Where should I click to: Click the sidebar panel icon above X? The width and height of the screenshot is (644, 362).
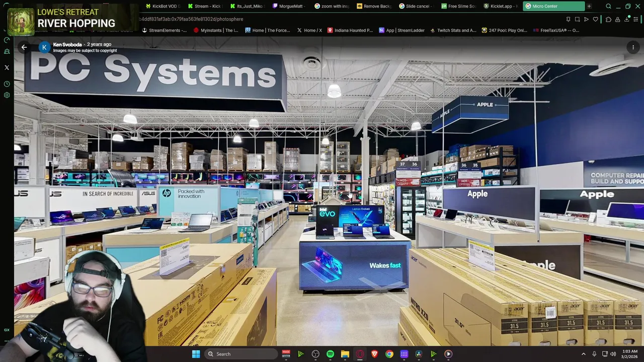[x=7, y=51]
